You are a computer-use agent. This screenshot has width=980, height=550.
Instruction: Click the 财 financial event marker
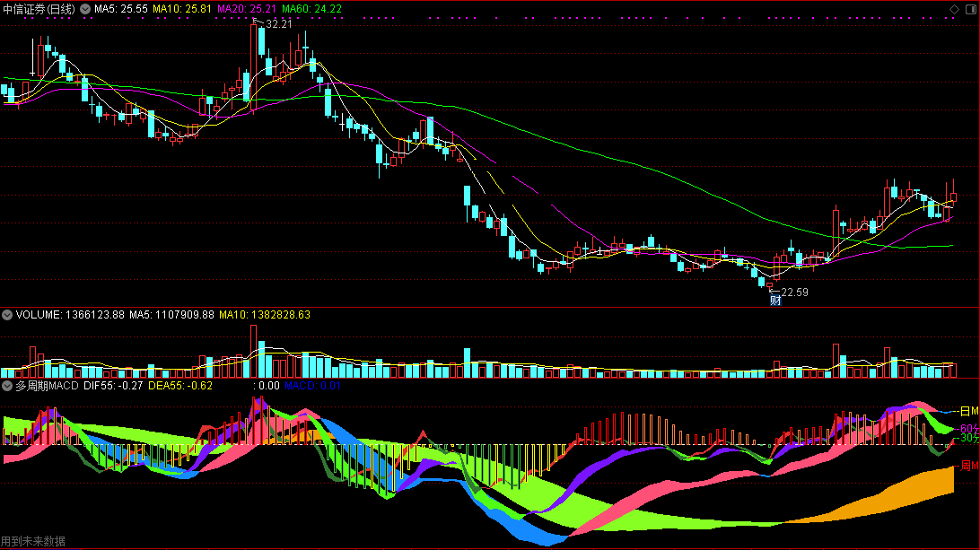[775, 301]
